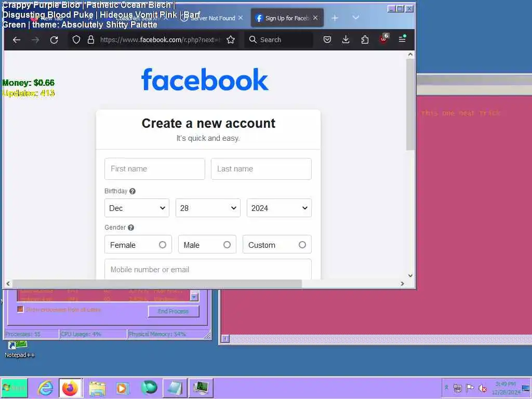Viewport: 532px width, 399px height.
Task: Focus the Firefox Search box
Action: (x=278, y=39)
